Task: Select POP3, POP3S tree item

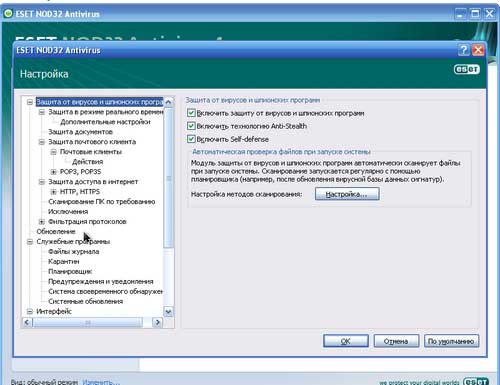Action: click(x=80, y=172)
